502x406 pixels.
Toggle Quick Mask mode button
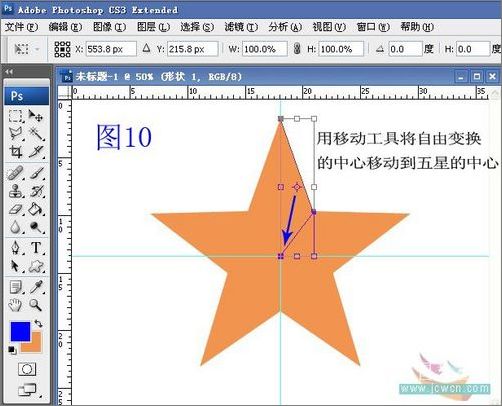[x=27, y=369]
